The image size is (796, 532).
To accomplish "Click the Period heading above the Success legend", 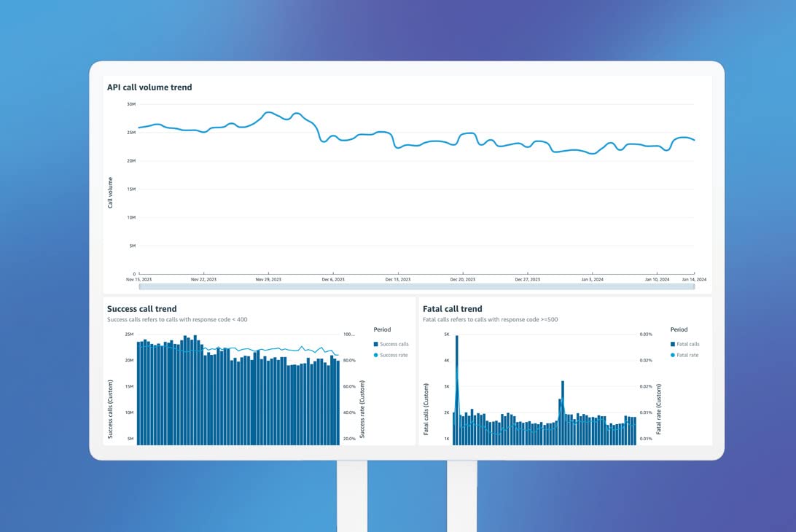I will (382, 329).
